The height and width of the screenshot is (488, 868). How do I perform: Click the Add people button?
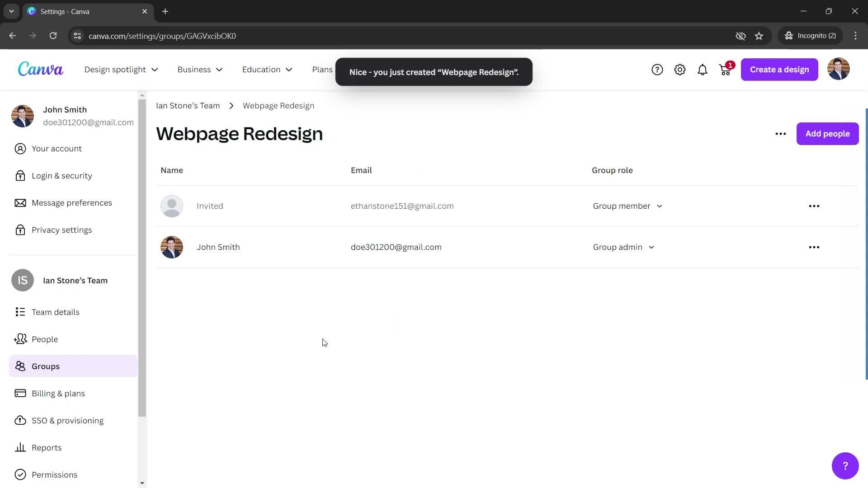(828, 133)
